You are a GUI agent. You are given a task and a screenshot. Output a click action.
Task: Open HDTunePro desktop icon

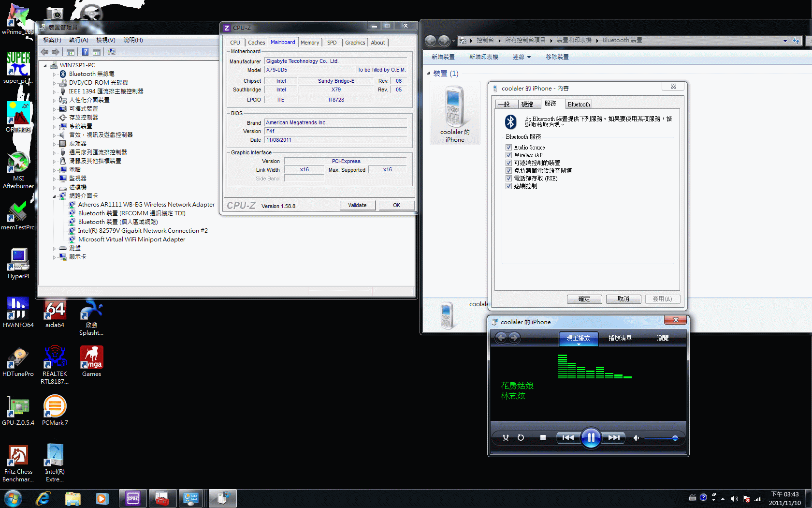click(x=18, y=361)
